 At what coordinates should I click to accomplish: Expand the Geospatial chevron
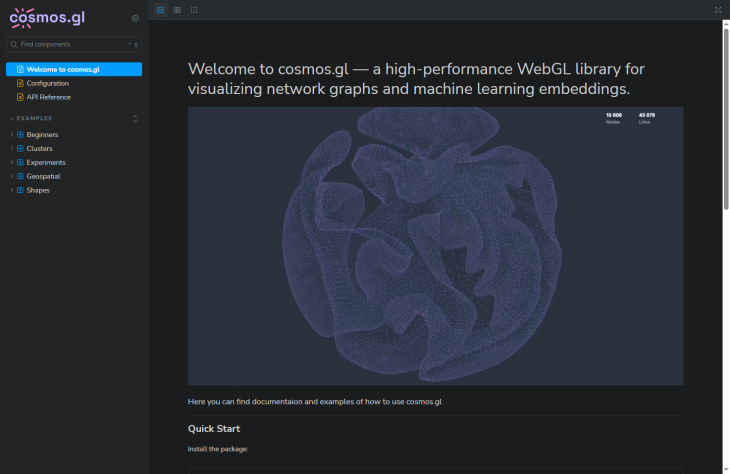12,176
